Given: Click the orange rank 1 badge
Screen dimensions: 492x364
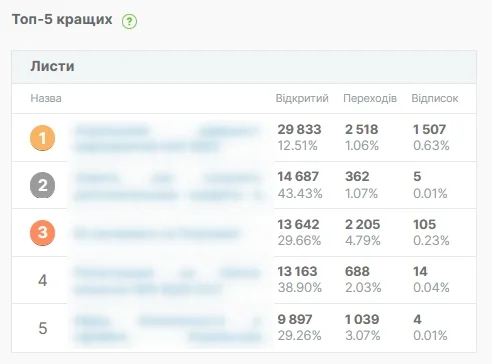Looking at the screenshot, I should tap(43, 138).
